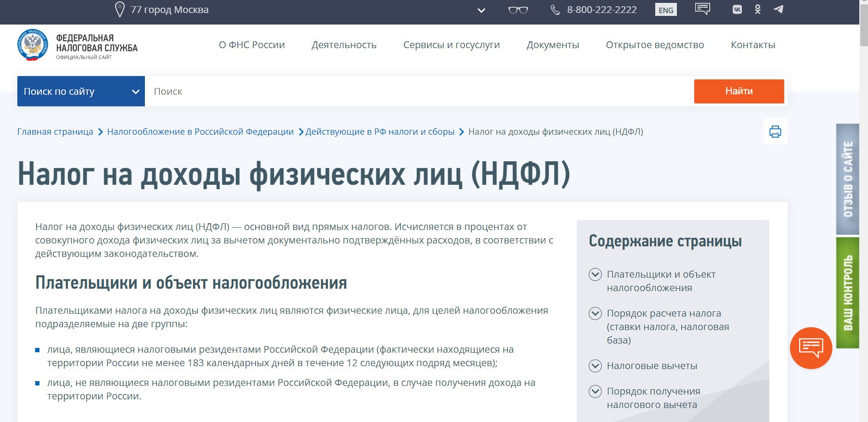Expand the region selector chevron in top bar
Image resolution: width=868 pixels, height=422 pixels.
[x=481, y=10]
